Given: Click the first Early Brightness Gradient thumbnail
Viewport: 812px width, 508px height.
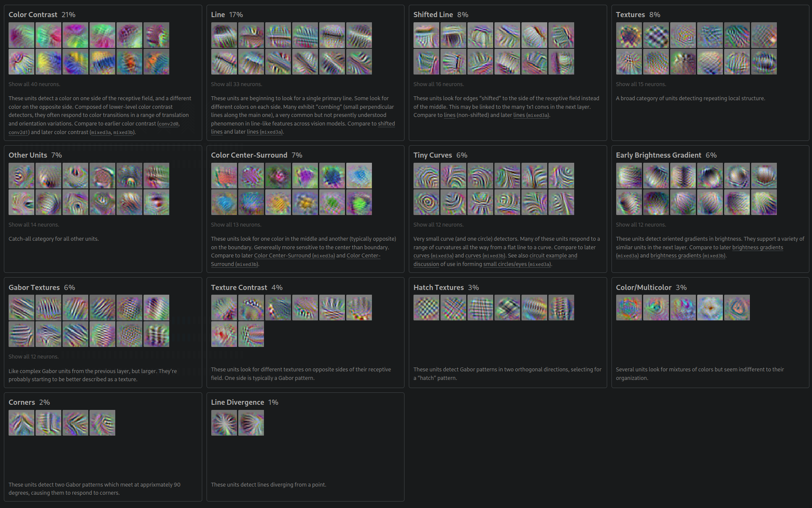Looking at the screenshot, I should pyautogui.click(x=629, y=176).
